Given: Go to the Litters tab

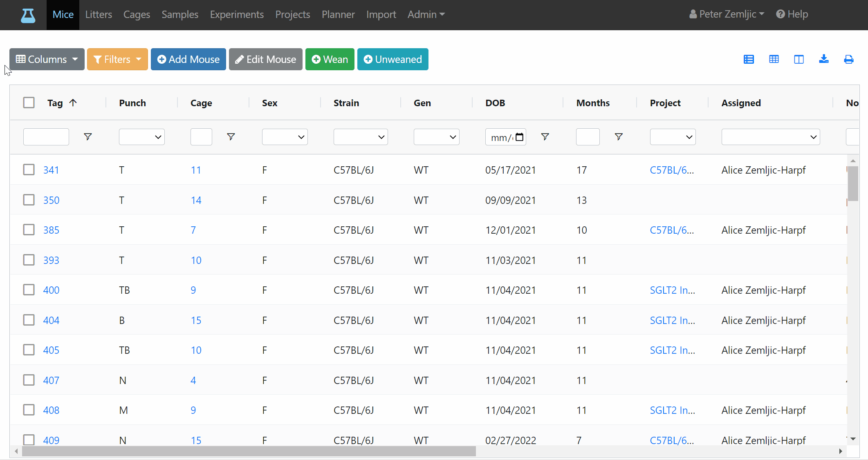Looking at the screenshot, I should point(99,14).
